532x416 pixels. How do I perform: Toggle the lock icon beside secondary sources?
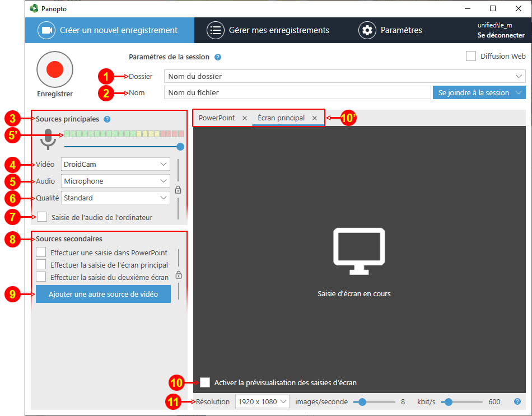coord(179,275)
